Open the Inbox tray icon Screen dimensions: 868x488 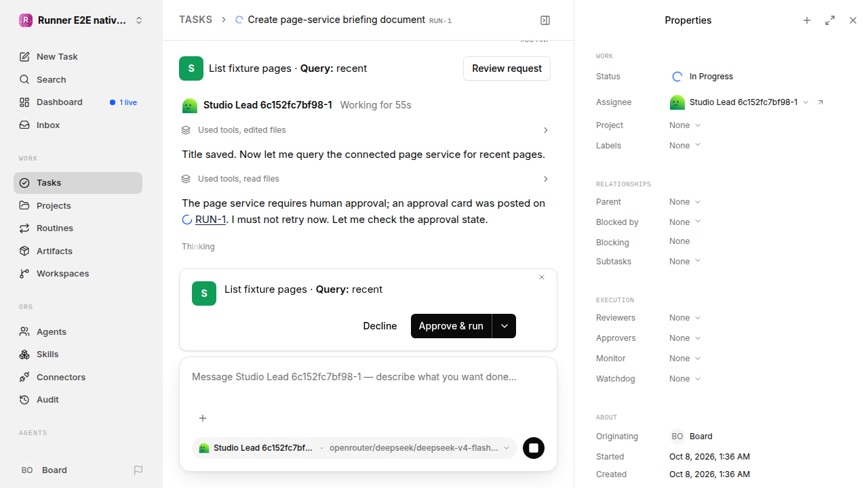(24, 125)
